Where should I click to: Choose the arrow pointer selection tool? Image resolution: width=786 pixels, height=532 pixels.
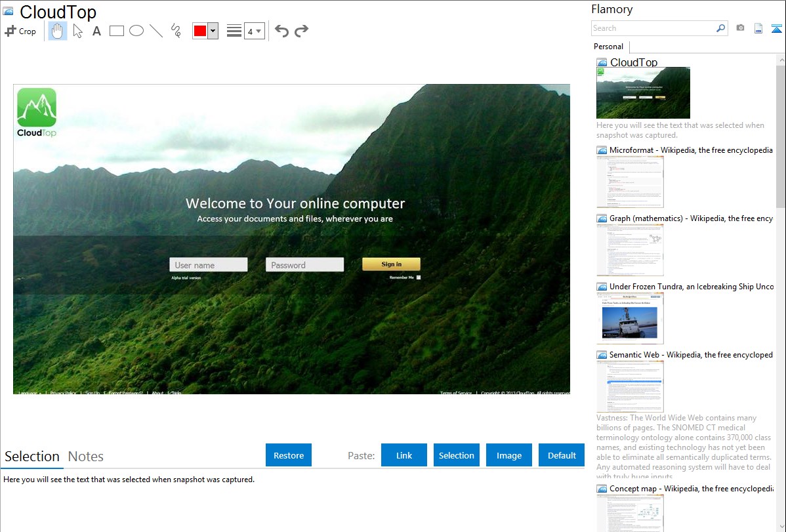coord(77,31)
